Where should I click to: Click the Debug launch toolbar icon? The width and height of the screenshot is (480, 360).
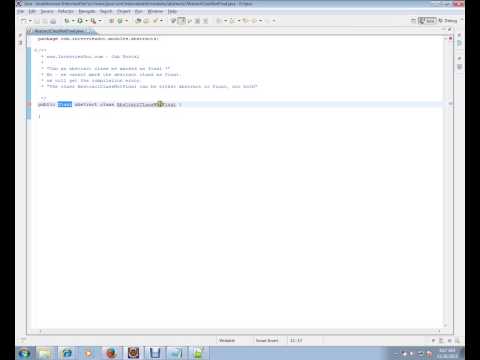pos(67,21)
